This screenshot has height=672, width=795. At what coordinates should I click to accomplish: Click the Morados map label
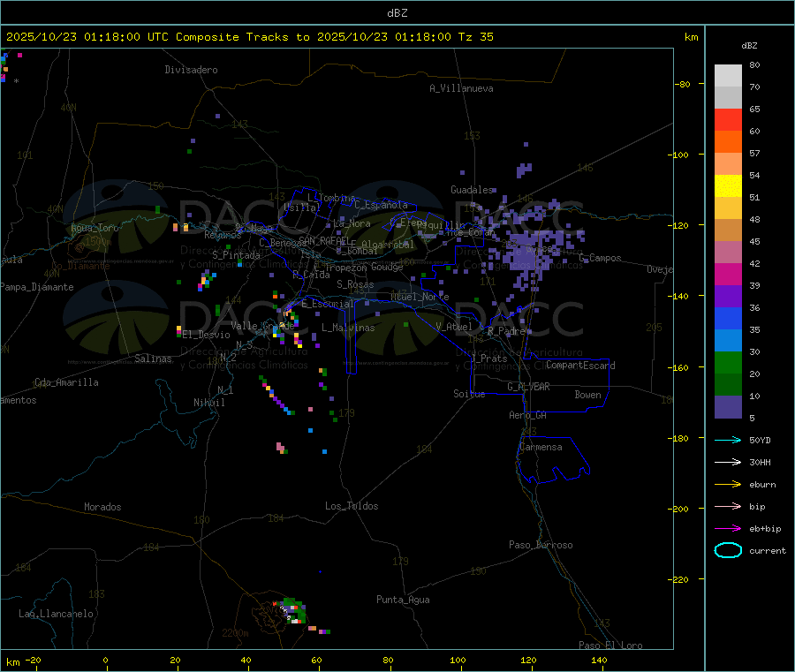pyautogui.click(x=102, y=507)
